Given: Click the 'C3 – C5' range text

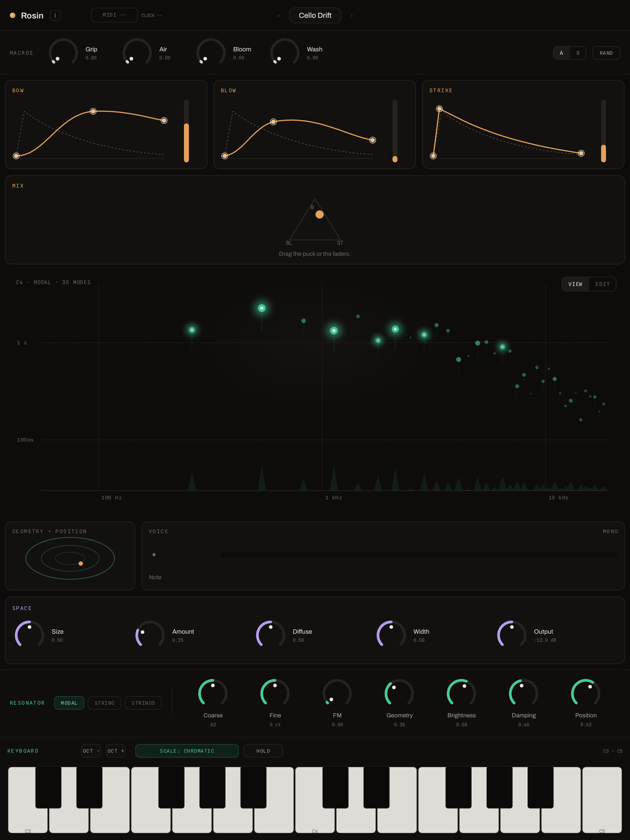Looking at the screenshot, I should (x=612, y=751).
